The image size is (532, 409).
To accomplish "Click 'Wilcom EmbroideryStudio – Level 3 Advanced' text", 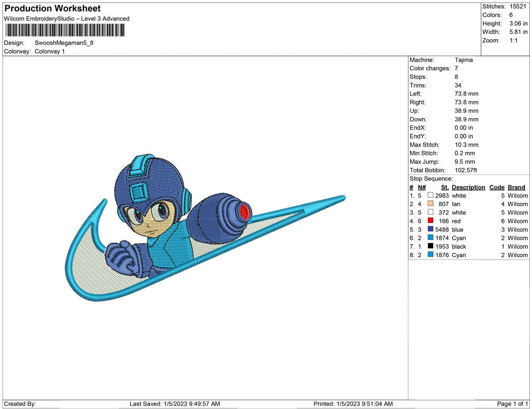I will point(67,19).
